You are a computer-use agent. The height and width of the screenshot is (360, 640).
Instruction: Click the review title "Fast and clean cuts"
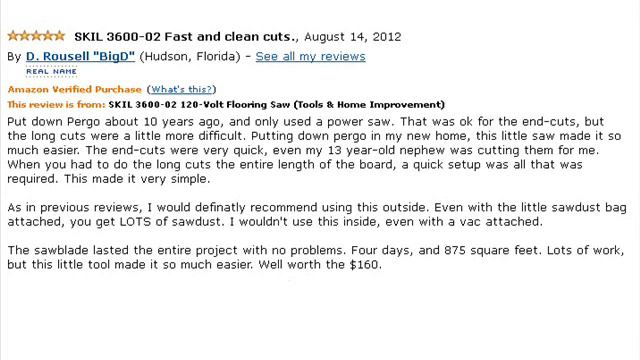coord(229,37)
